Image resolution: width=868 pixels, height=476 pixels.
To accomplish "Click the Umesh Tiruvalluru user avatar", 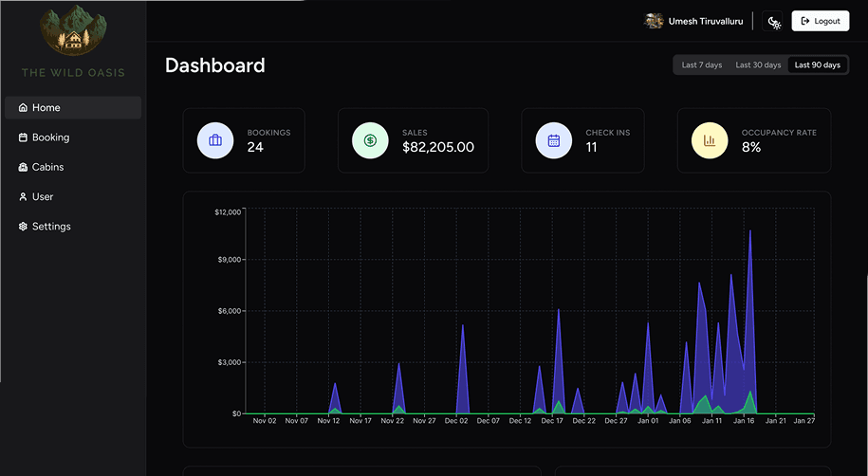I will pyautogui.click(x=653, y=21).
